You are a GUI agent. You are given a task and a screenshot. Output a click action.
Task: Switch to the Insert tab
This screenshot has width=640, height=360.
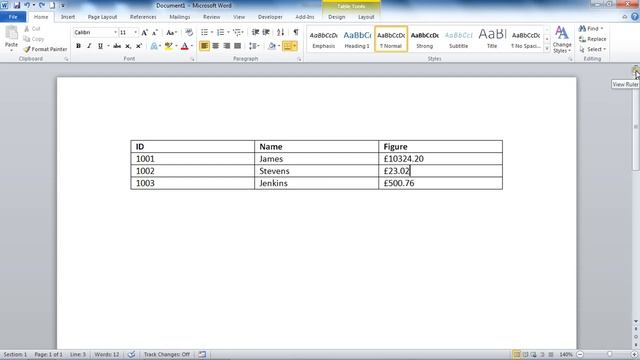[x=68, y=17]
